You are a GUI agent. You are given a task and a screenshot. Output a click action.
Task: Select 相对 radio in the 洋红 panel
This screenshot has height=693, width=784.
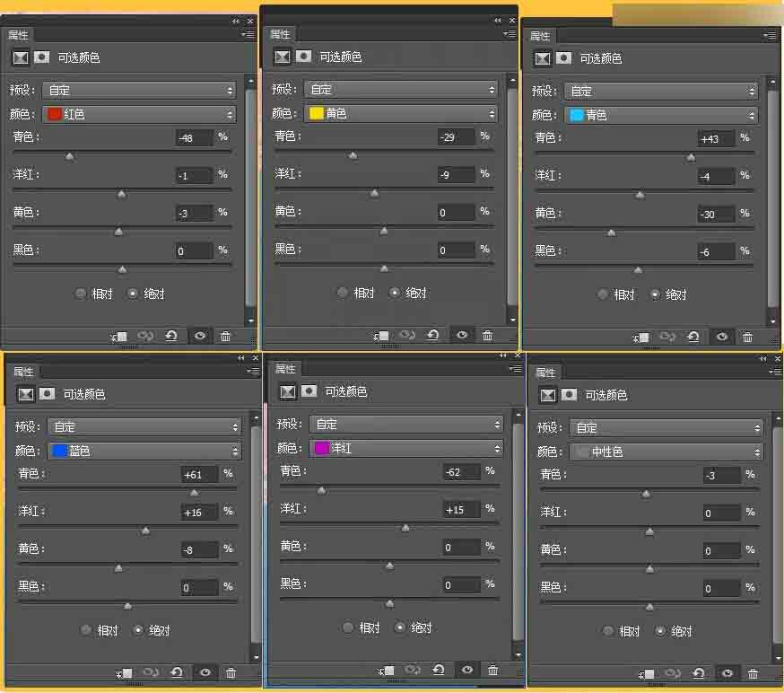(347, 627)
